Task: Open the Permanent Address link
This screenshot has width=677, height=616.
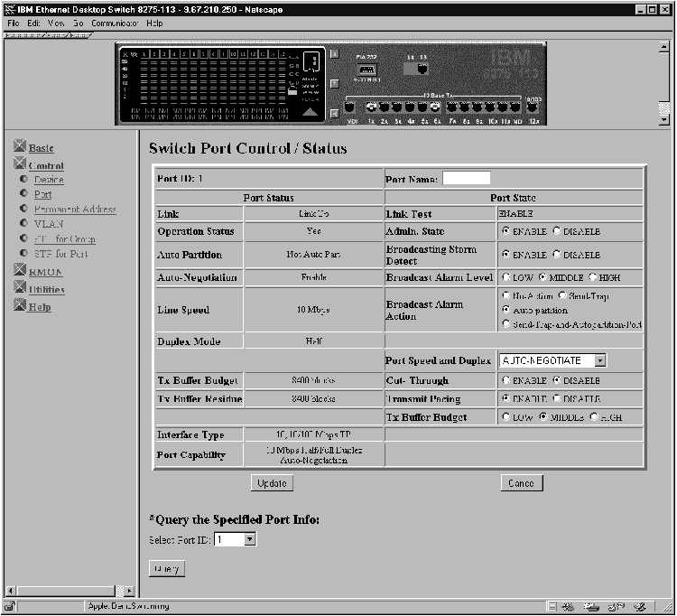Action: [x=75, y=209]
